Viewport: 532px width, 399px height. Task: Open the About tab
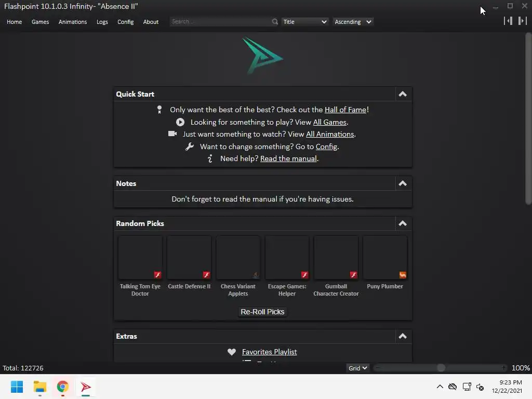coord(151,22)
